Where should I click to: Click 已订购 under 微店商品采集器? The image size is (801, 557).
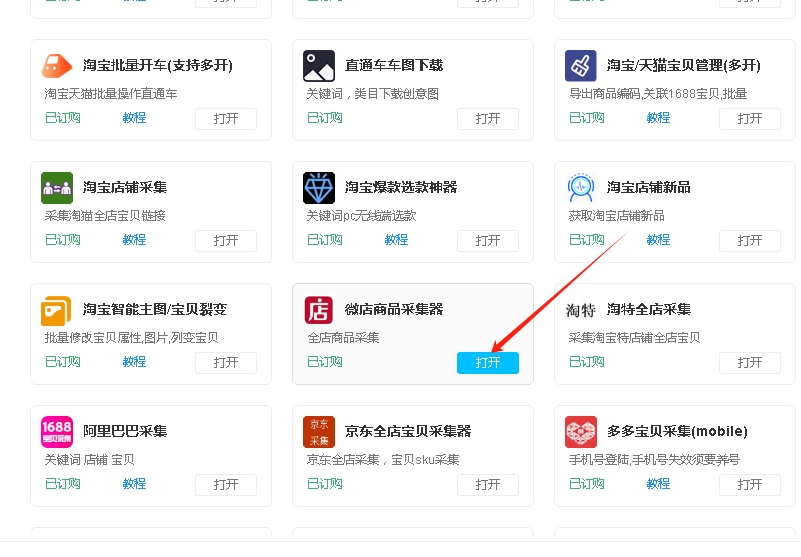coord(325,362)
